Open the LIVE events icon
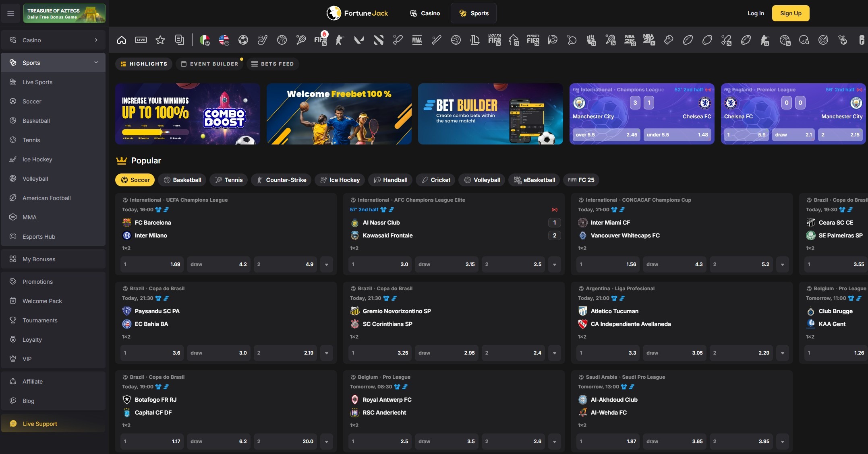 coord(141,40)
